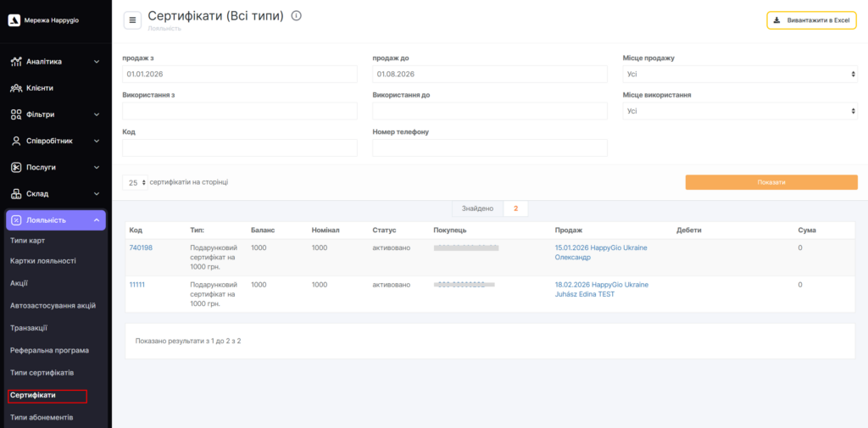This screenshot has width=868, height=428.
Task: Open Транзакції menu item
Action: pyautogui.click(x=29, y=328)
